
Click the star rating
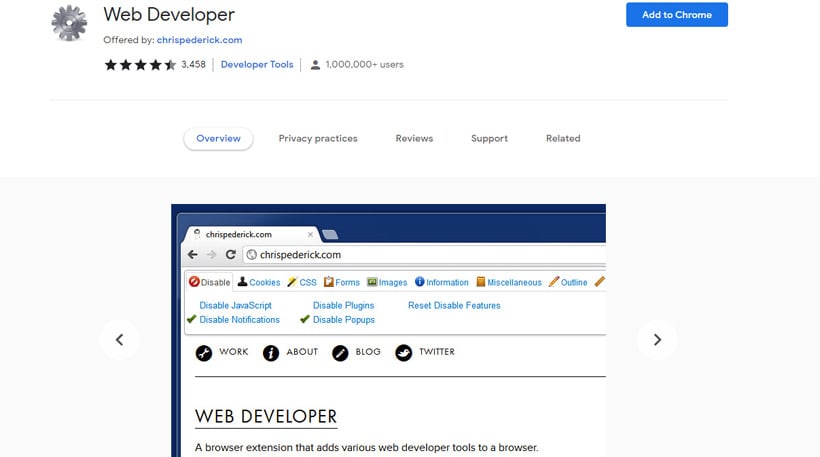140,65
